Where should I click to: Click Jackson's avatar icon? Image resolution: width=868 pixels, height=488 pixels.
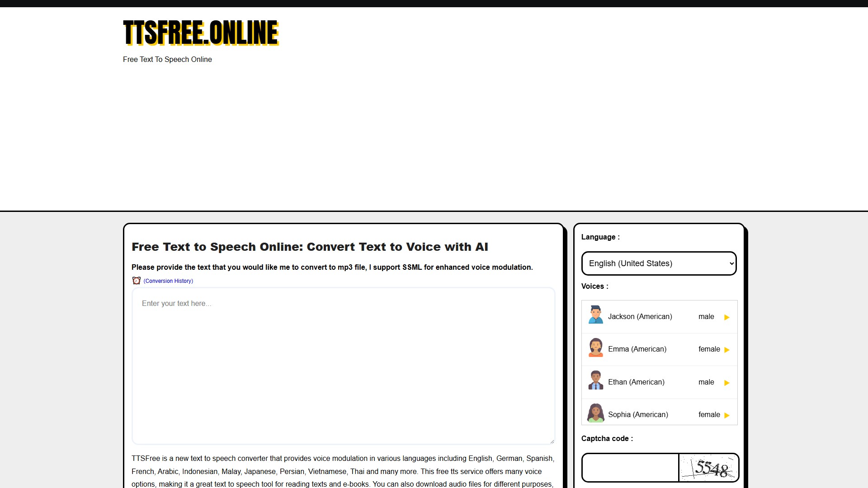[x=595, y=314]
